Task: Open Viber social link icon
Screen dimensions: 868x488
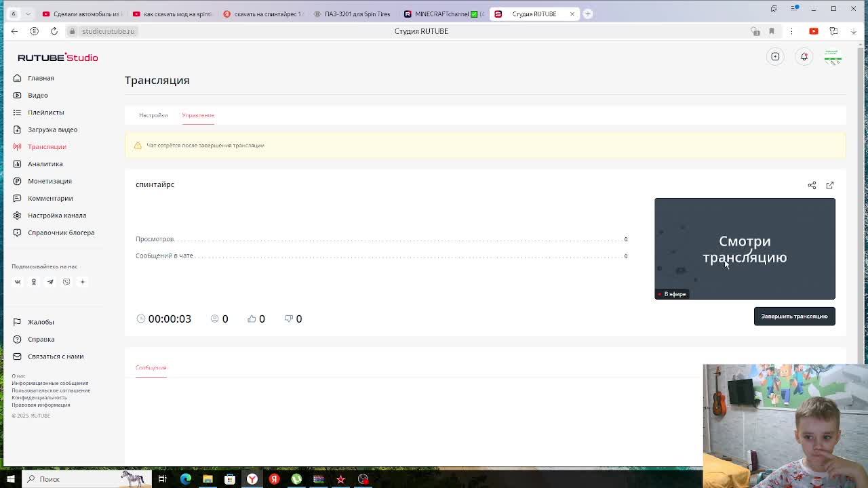Action: tap(66, 282)
